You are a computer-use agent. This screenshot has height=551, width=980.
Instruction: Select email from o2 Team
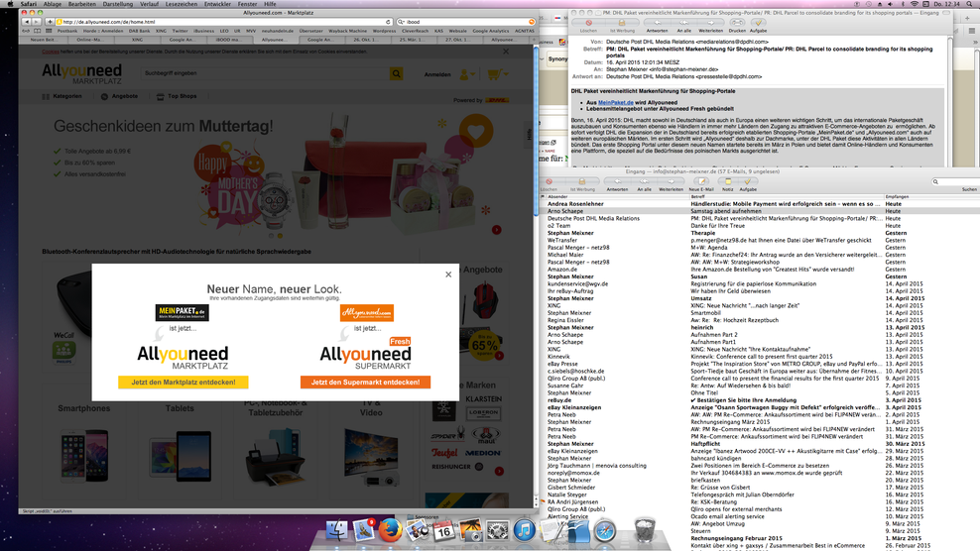(760, 226)
